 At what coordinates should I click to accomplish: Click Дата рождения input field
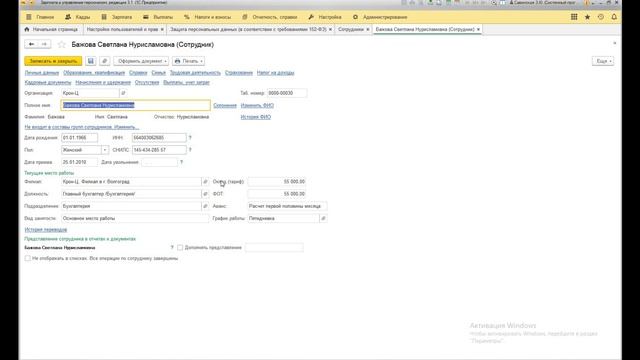(x=79, y=138)
